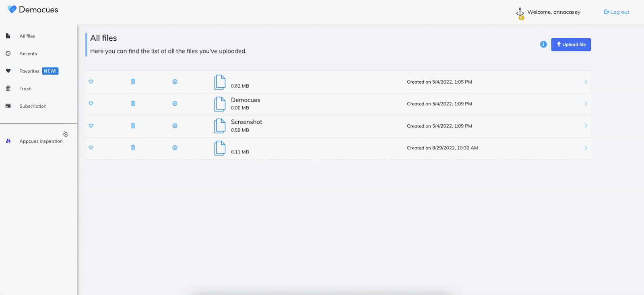
Task: Click the Screenshot row's creation date
Action: click(x=440, y=126)
